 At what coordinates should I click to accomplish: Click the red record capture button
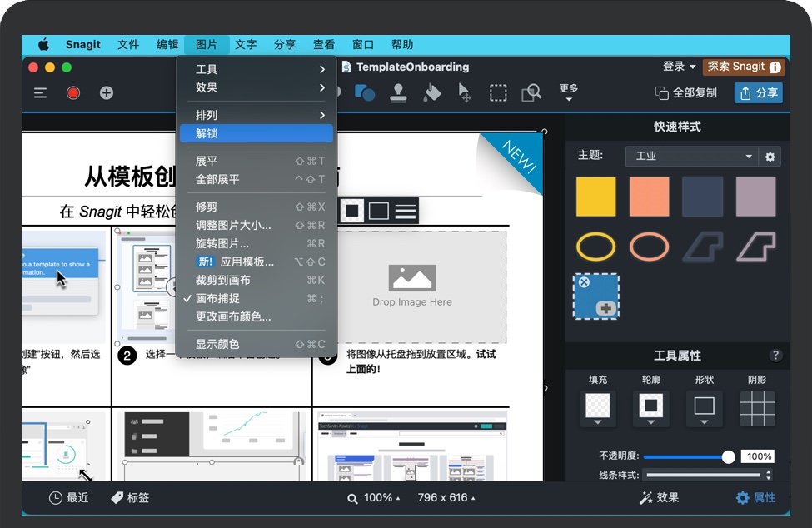(73, 93)
